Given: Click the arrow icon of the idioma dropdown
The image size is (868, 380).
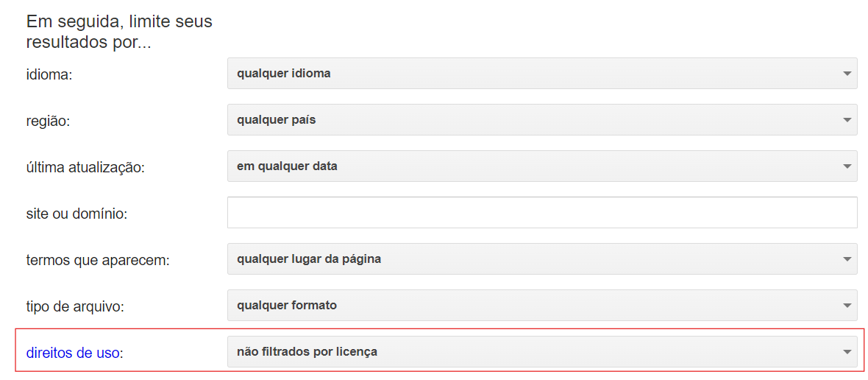Looking at the screenshot, I should tap(847, 74).
